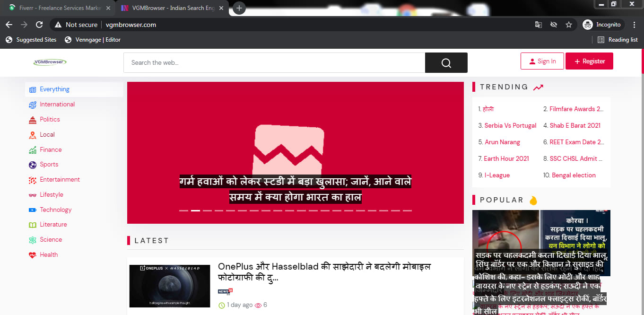Open the Google Translate page icon
This screenshot has width=644, height=315.
[538, 25]
